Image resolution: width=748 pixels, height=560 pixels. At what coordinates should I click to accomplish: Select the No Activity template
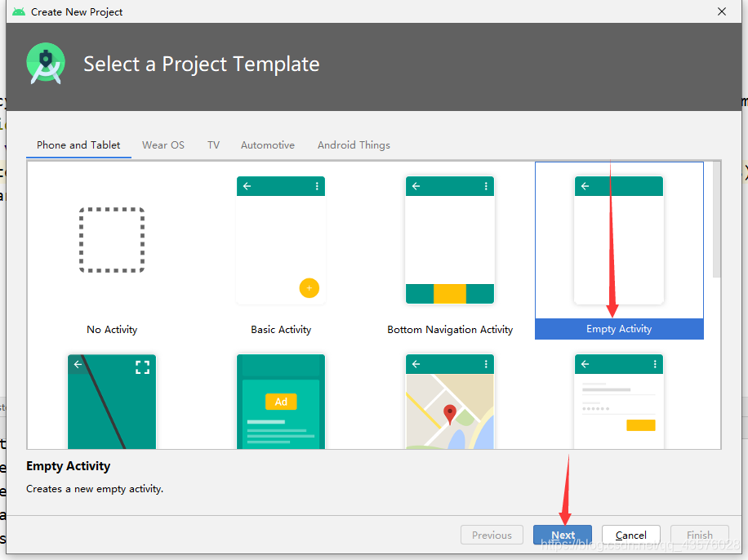112,251
